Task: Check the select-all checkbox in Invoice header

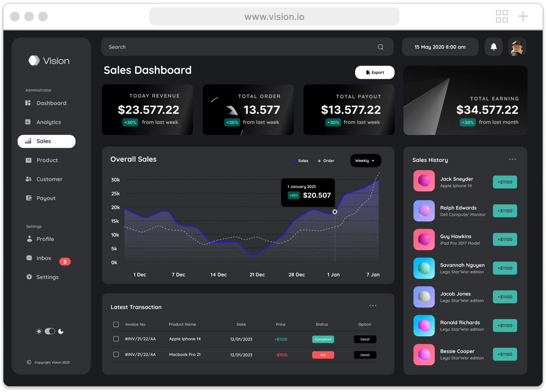Action: click(x=116, y=324)
